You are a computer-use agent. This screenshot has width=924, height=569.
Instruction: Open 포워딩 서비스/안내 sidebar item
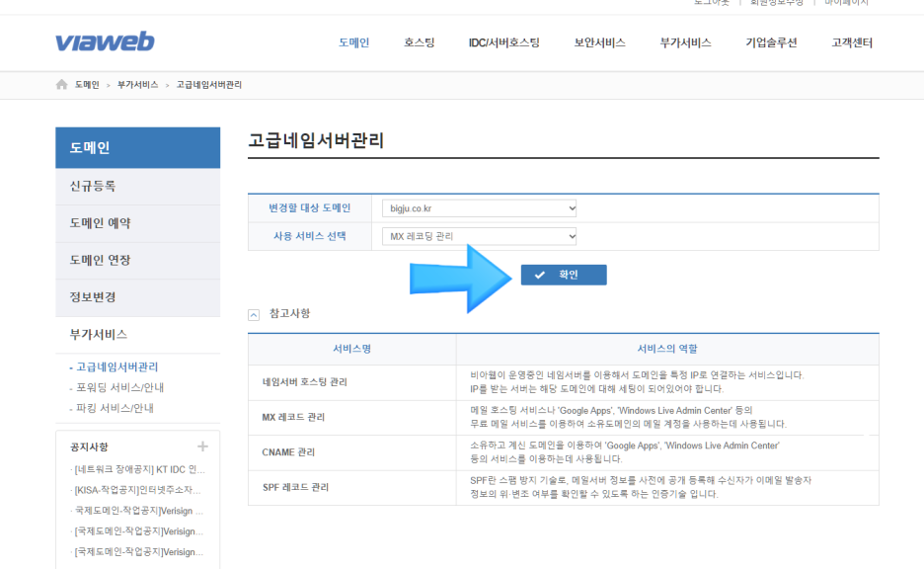tap(119, 387)
